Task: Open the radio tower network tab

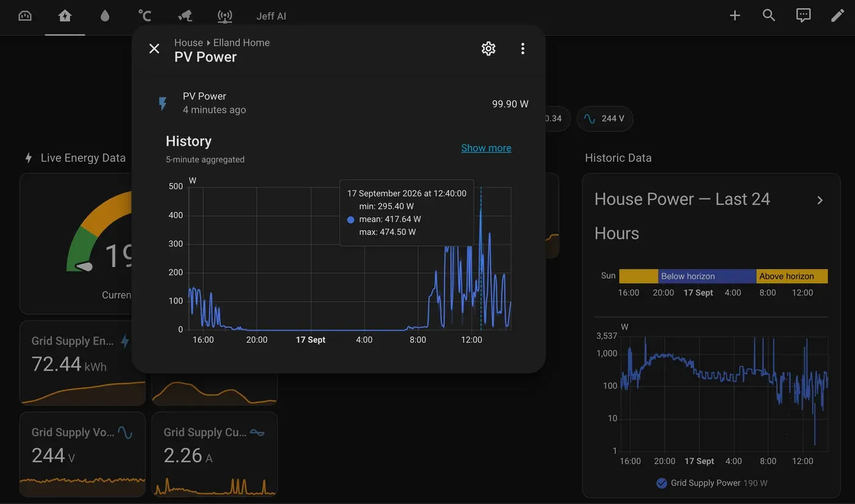Action: (225, 16)
